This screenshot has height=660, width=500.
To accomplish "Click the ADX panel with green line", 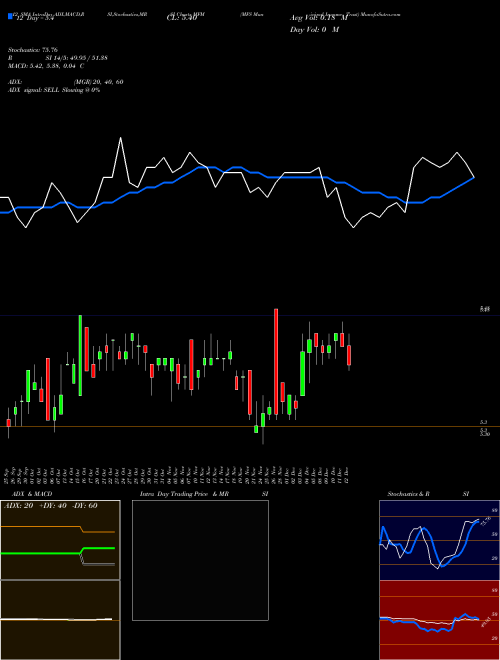I will [x=60, y=540].
